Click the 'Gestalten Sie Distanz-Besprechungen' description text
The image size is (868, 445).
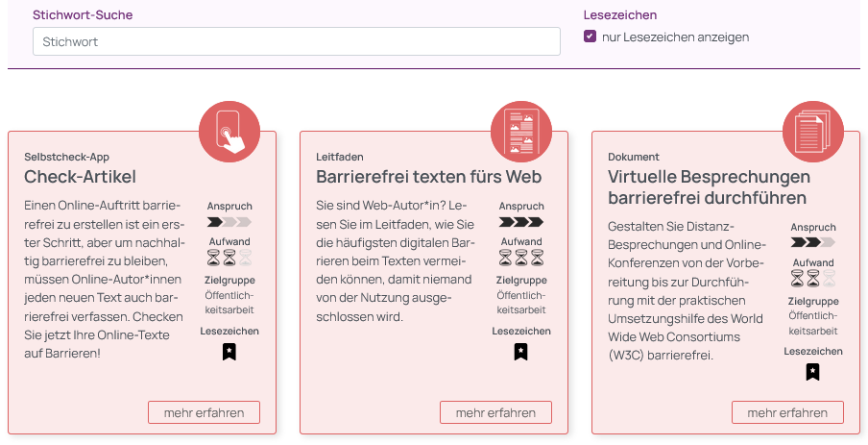point(687,291)
